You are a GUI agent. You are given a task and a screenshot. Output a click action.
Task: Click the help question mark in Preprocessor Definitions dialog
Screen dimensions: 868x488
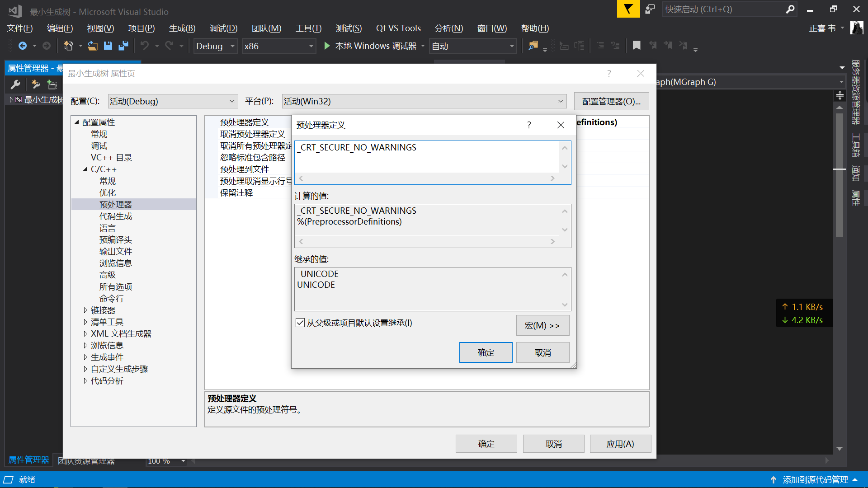529,125
